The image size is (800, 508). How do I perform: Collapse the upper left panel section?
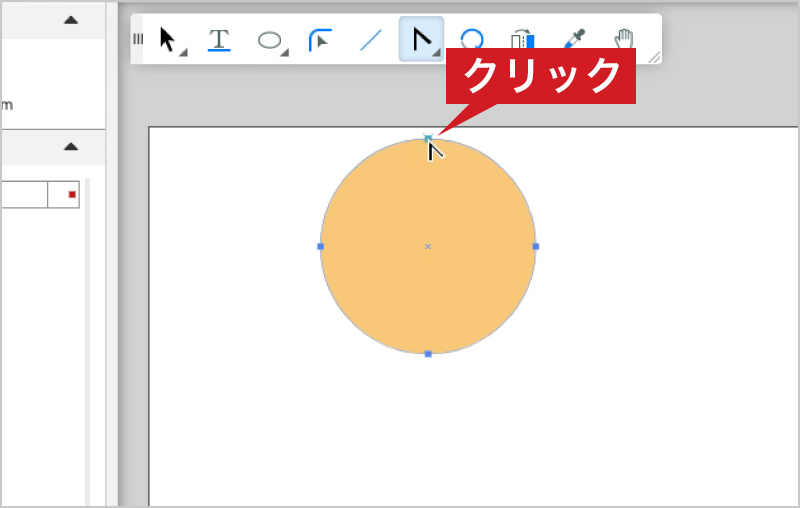point(71,20)
